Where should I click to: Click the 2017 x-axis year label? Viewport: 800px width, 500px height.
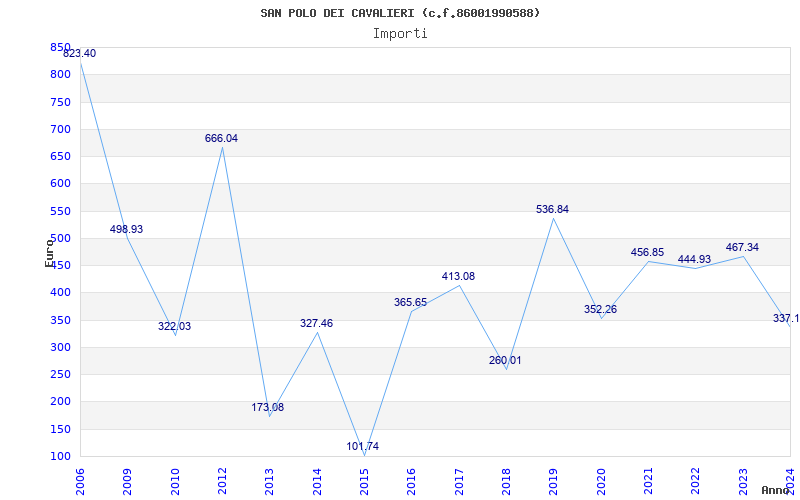[459, 481]
